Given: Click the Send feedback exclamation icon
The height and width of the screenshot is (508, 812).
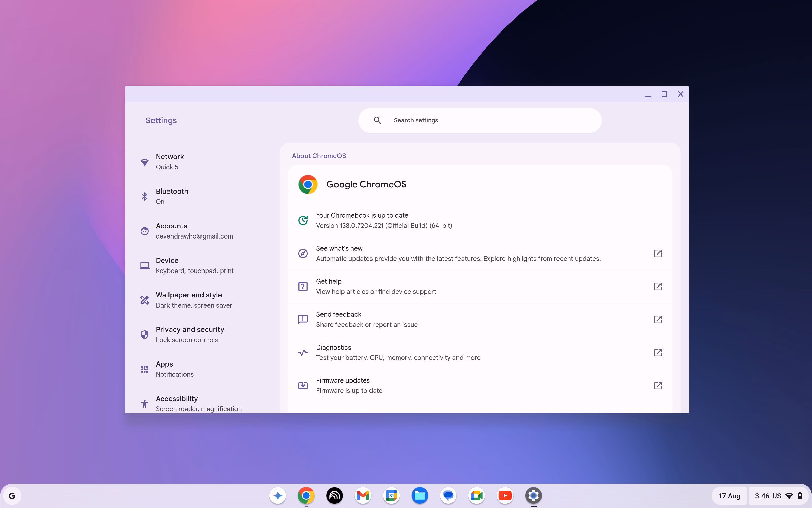Looking at the screenshot, I should (303, 319).
